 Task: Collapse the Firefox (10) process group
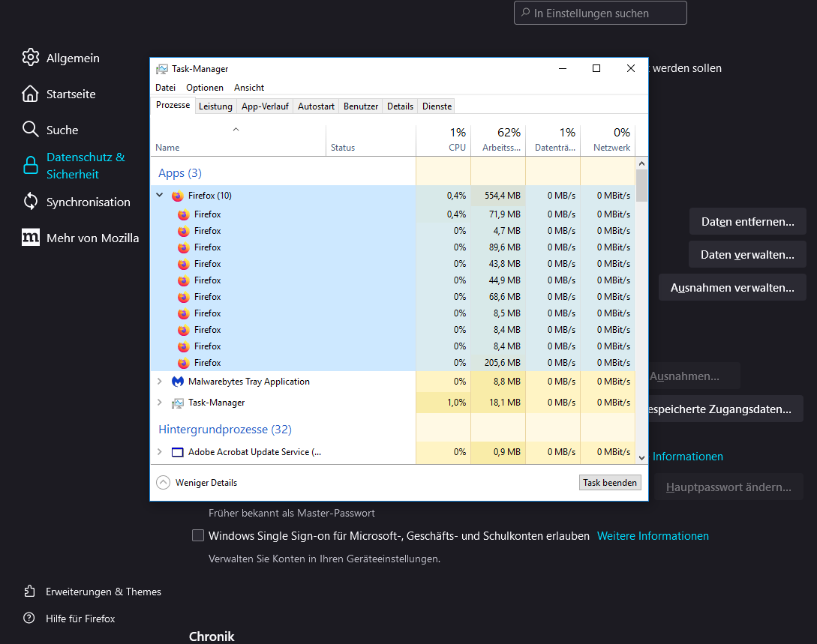(x=159, y=196)
